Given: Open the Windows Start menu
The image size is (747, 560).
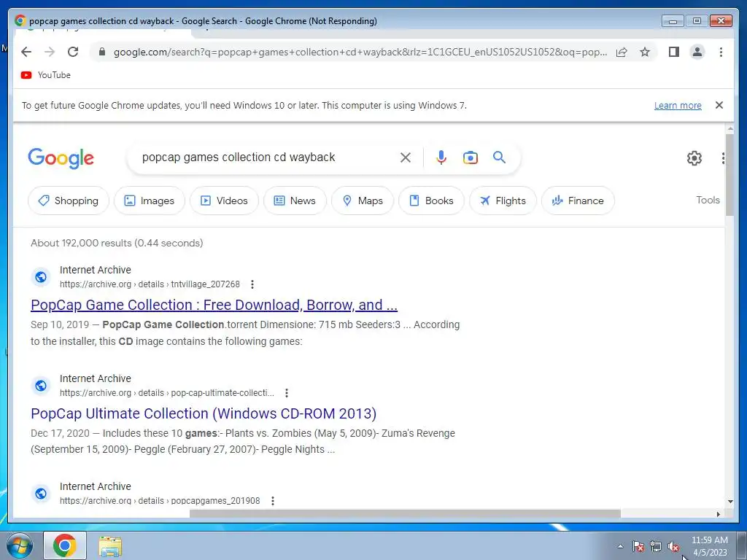Looking at the screenshot, I should (x=20, y=545).
